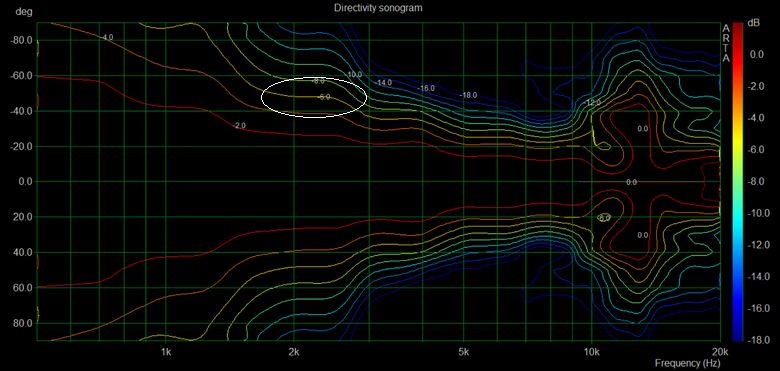Click the -80.0 degree axis label
The width and height of the screenshot is (780, 371).
(21, 40)
